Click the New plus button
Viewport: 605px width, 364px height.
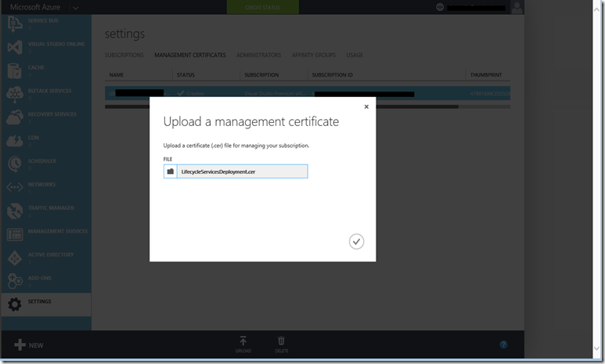[28, 344]
